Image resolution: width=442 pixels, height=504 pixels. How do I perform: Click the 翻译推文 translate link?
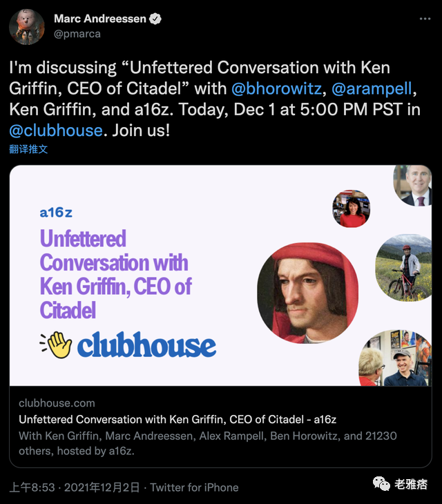coord(28,149)
